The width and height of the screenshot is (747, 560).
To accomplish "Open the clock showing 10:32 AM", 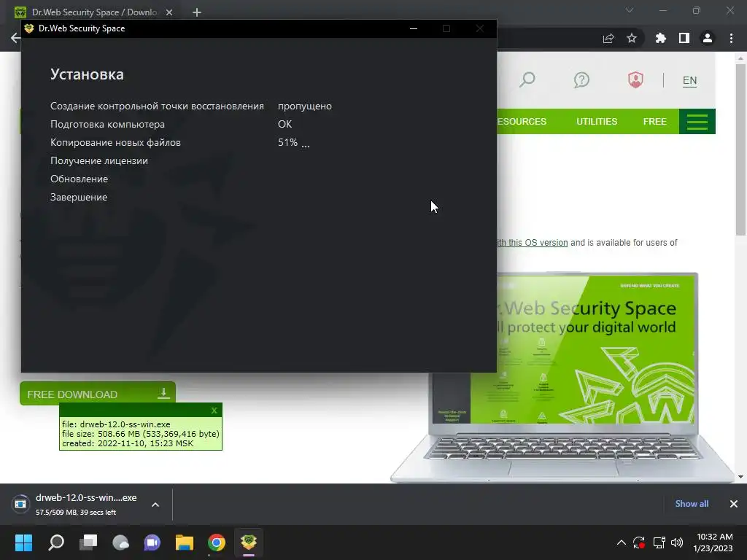I will click(x=713, y=542).
